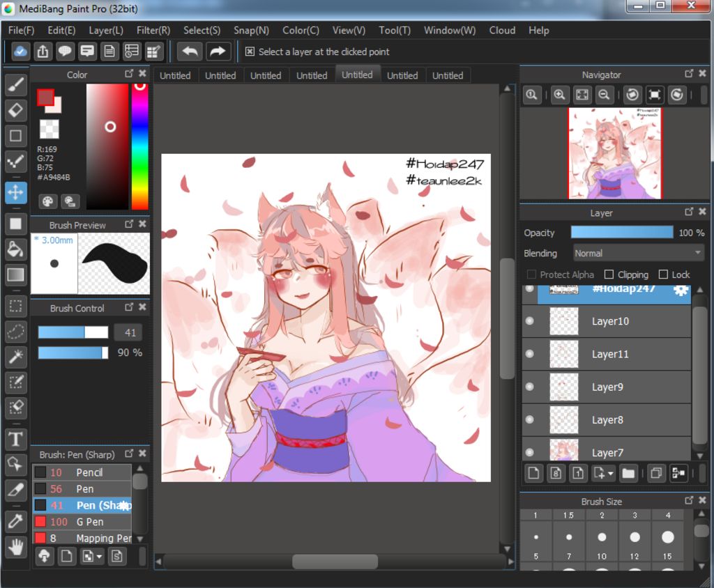Detach the Layer panel

pyautogui.click(x=689, y=212)
